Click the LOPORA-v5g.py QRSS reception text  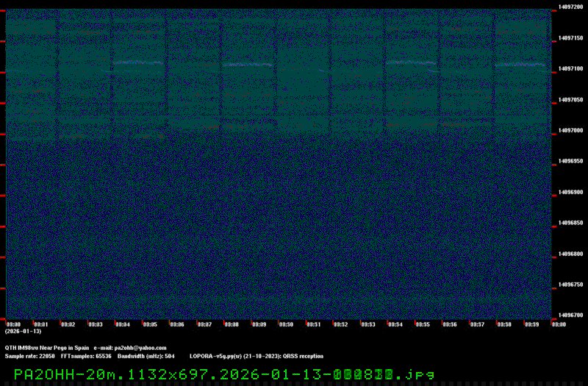point(256,356)
